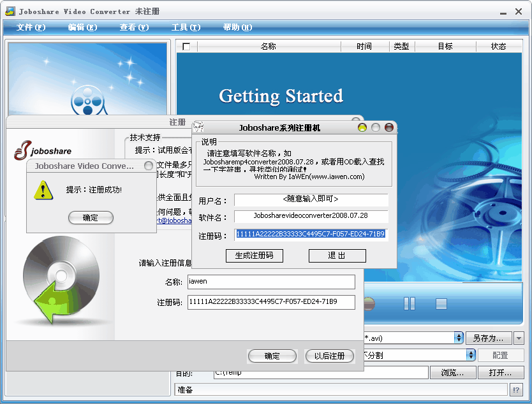Click the help icon beside the status bar
Image resolution: width=532 pixels, height=404 pixels.
coord(516,389)
